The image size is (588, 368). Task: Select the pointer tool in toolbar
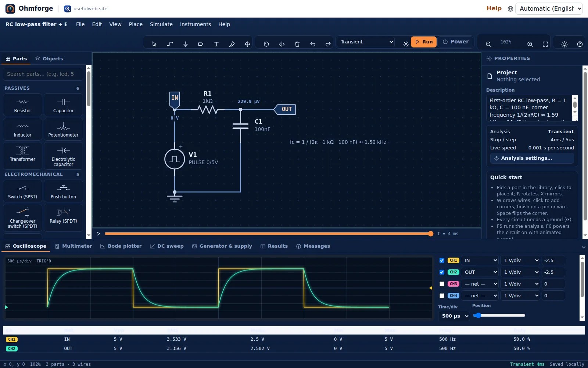click(154, 44)
